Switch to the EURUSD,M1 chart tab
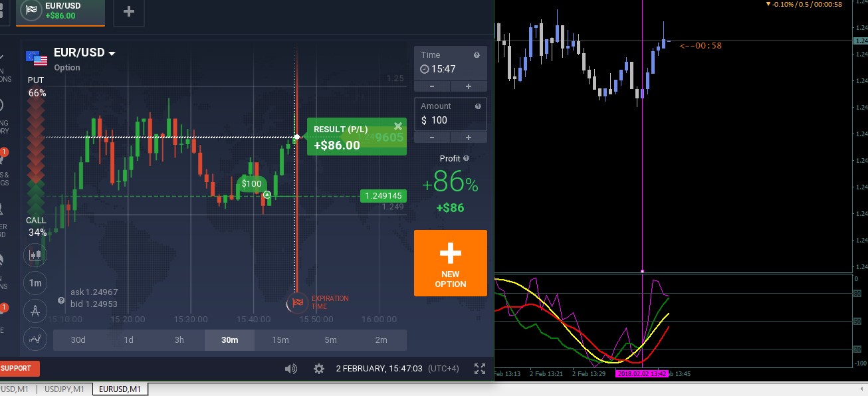Screen dimensions: 868x396 (120, 389)
